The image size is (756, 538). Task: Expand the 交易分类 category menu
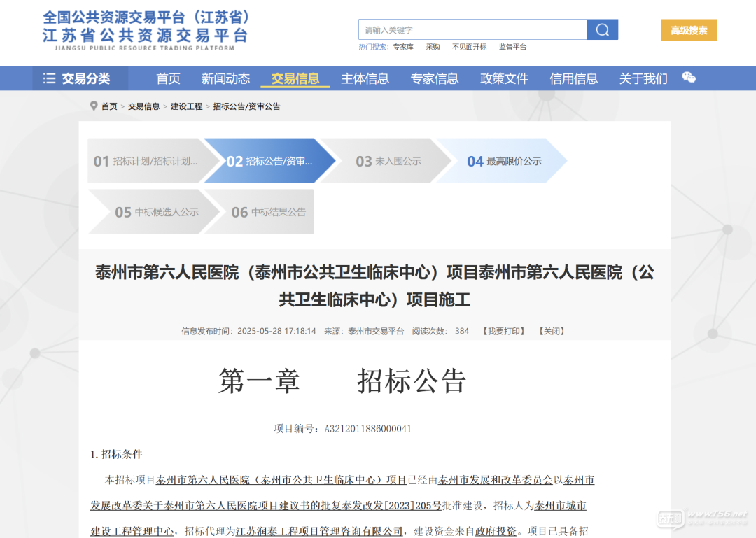click(x=77, y=78)
